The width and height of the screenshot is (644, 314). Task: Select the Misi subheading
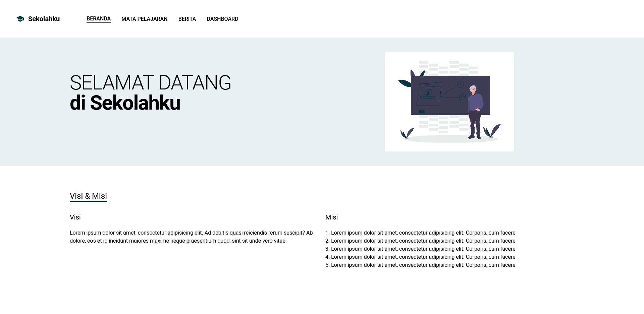(332, 217)
